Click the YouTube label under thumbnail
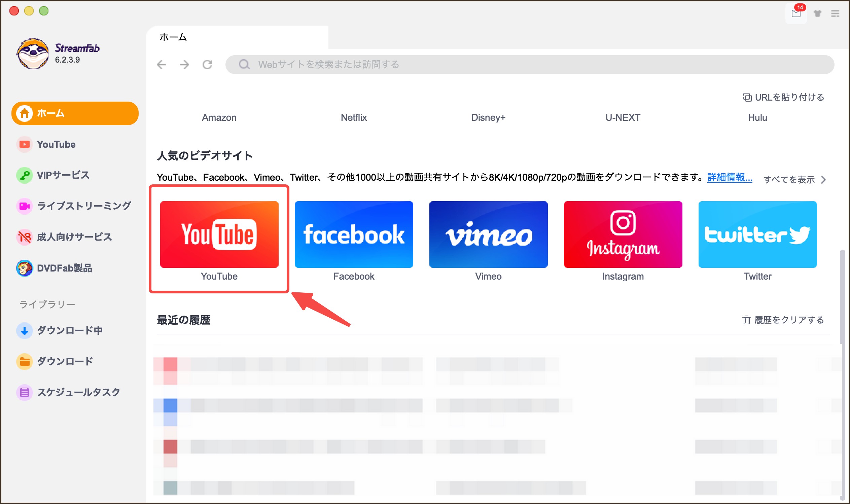 tap(219, 277)
